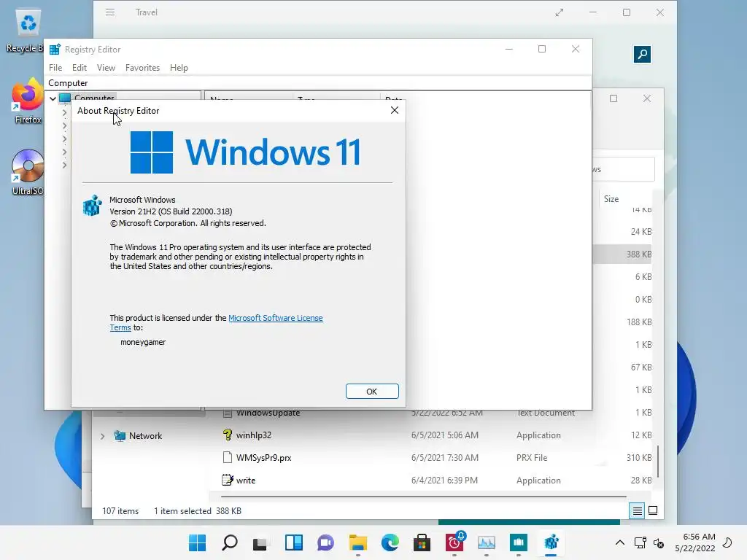Click the Windows 11 logo in About dialog
The width and height of the screenshot is (747, 560).
[x=245, y=152]
